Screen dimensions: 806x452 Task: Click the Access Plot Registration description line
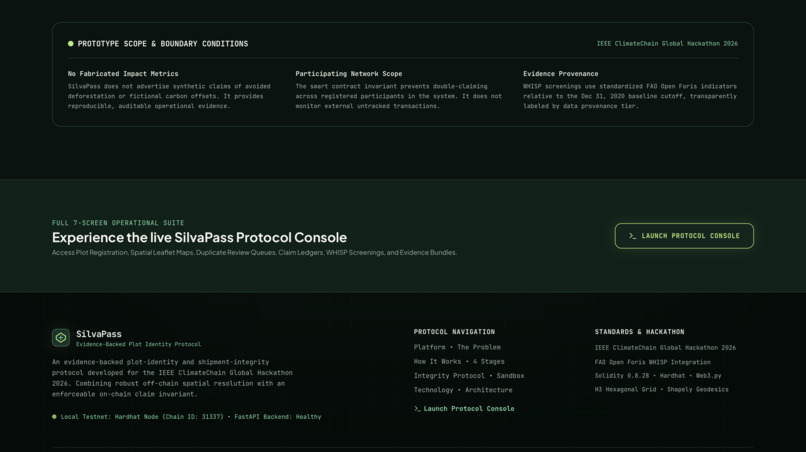click(254, 252)
